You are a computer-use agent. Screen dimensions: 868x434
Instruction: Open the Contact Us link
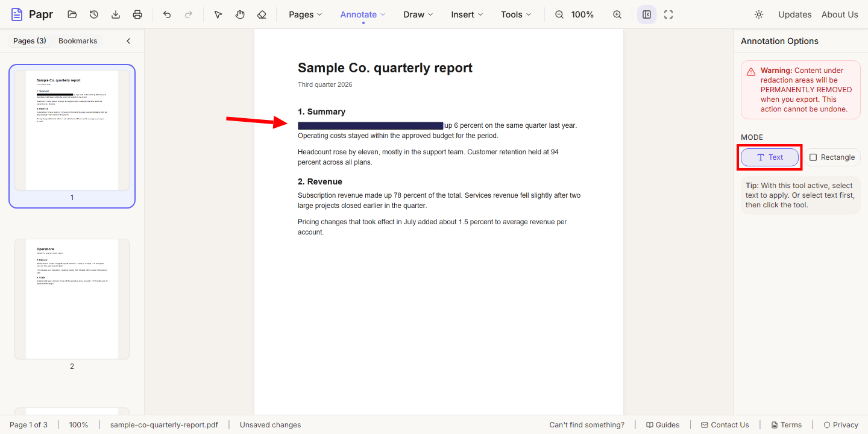[x=725, y=425]
